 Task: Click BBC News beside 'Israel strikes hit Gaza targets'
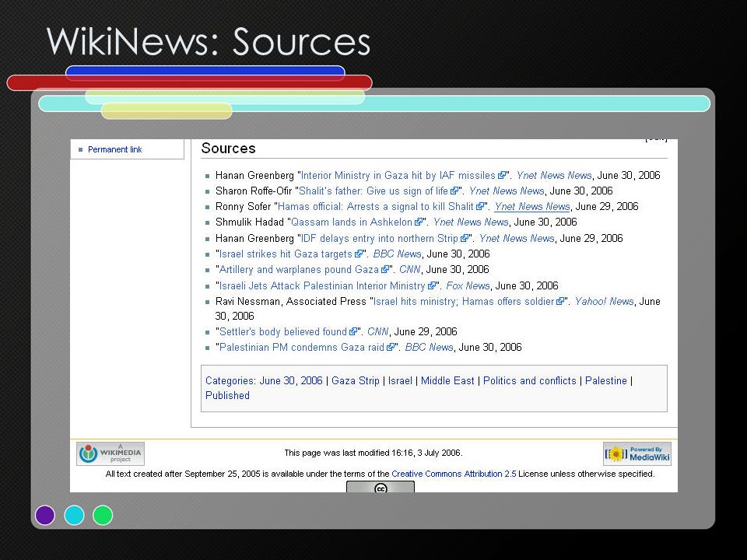click(398, 254)
